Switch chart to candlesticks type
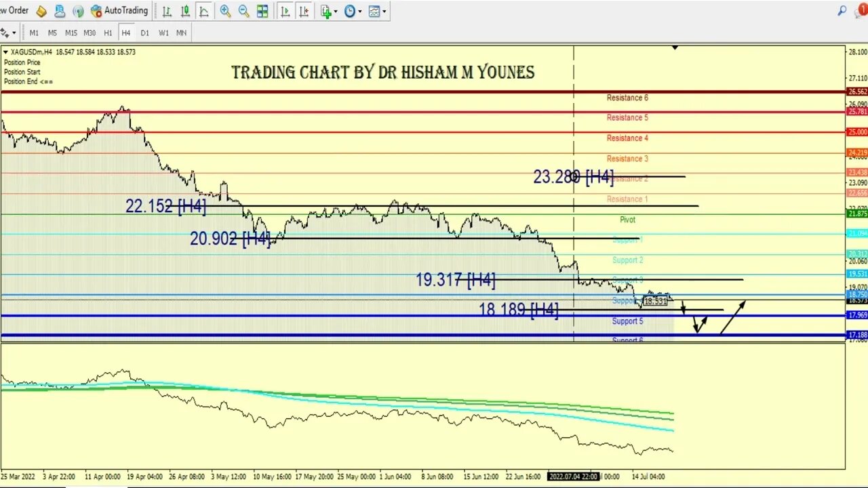Image resolution: width=868 pixels, height=488 pixels. (184, 11)
